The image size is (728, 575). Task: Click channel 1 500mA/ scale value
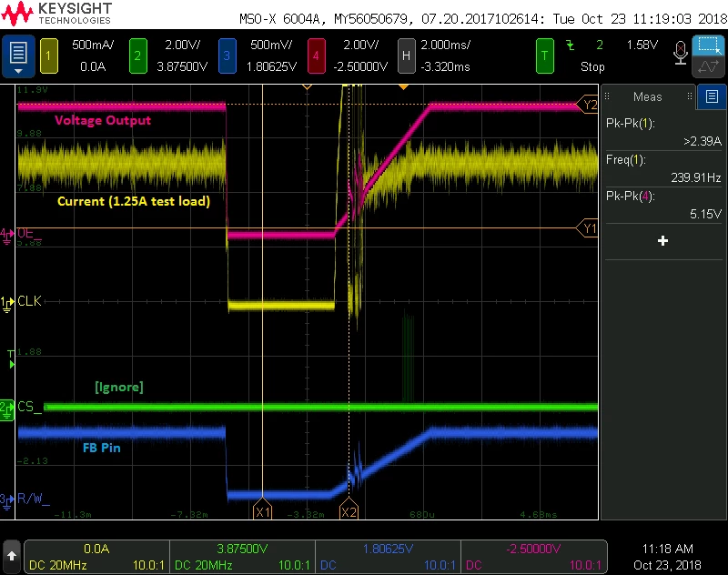coord(93,45)
